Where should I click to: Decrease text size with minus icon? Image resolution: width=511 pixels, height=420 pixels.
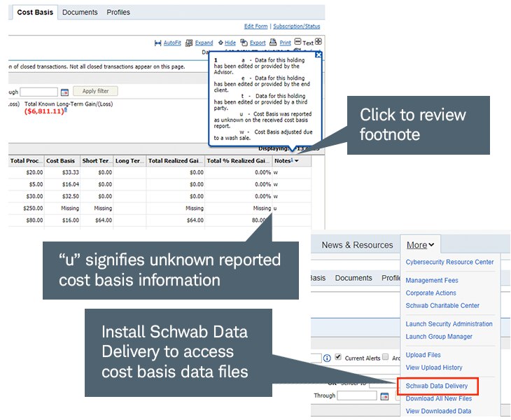click(297, 42)
